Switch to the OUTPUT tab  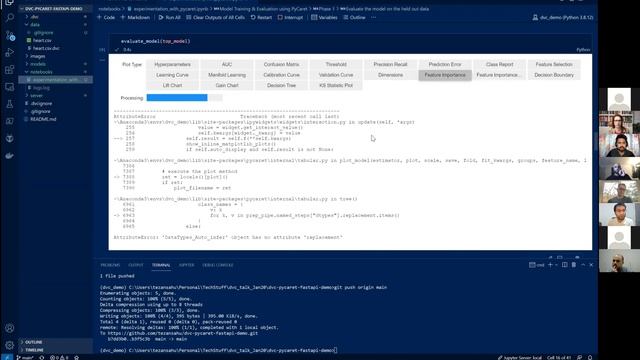pos(136,265)
